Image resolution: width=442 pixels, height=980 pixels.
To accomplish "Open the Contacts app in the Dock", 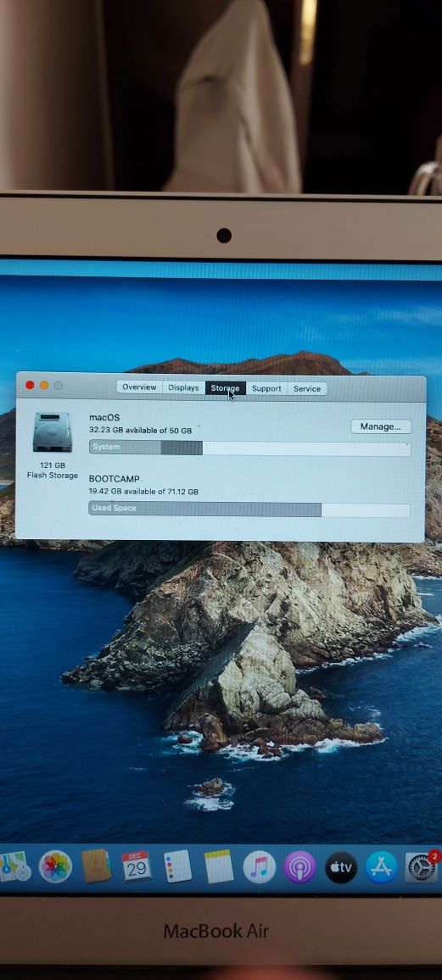I will click(96, 866).
